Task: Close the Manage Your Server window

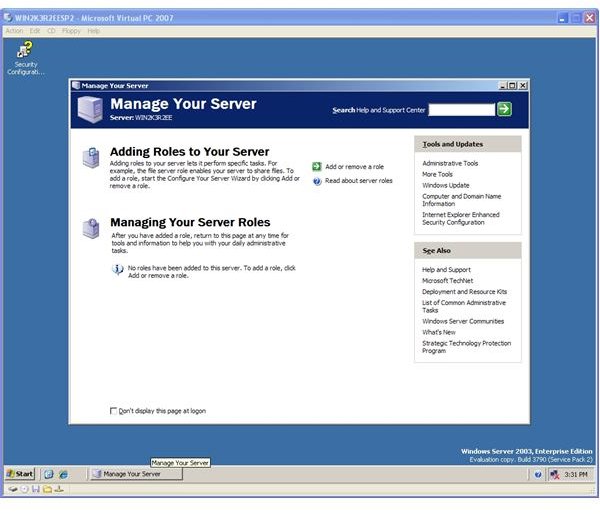Action: (x=523, y=86)
